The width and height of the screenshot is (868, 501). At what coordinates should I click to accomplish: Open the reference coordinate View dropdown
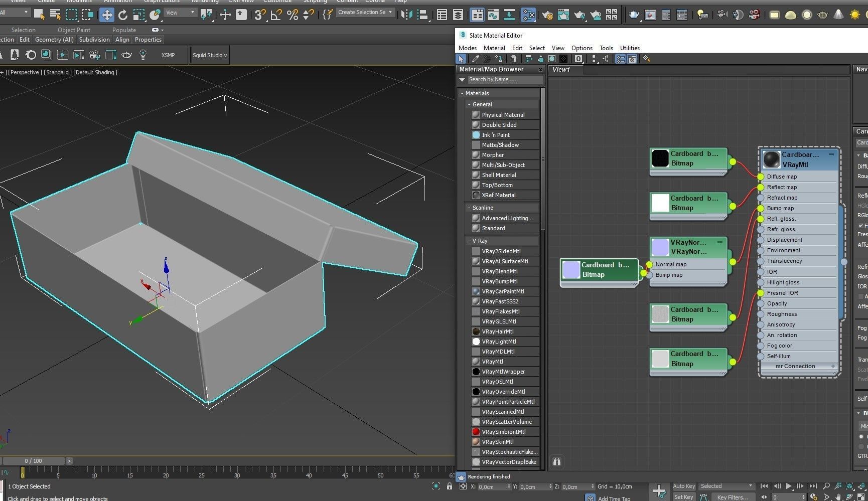pyautogui.click(x=180, y=13)
